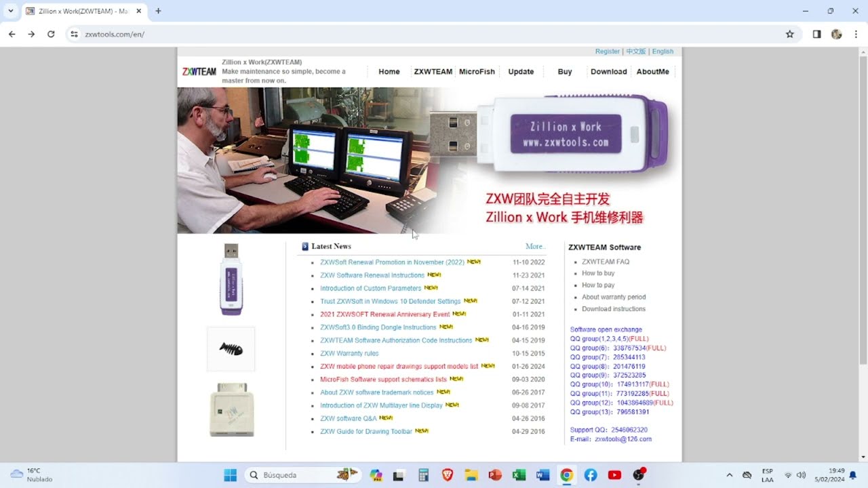
Task: Click the ZXWTEAM logo
Action: tap(199, 72)
